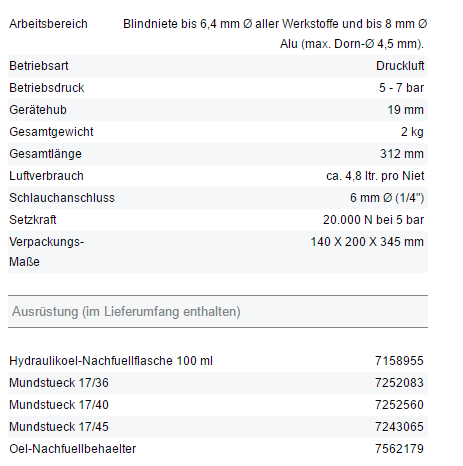The image size is (463, 466).
Task: Click the Verpackungs-Maße dimensions value
Action: point(367,242)
